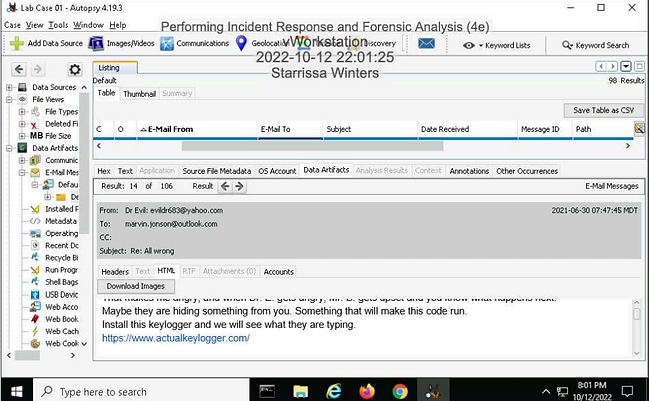Open the Case menu
The height and width of the screenshot is (401, 649).
pyautogui.click(x=12, y=25)
